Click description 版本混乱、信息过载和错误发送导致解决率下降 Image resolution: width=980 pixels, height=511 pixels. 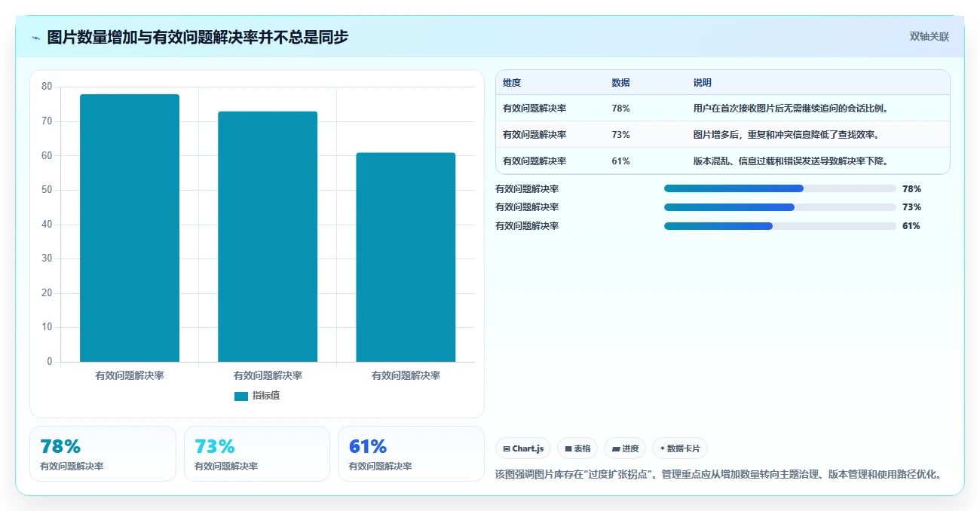point(791,161)
